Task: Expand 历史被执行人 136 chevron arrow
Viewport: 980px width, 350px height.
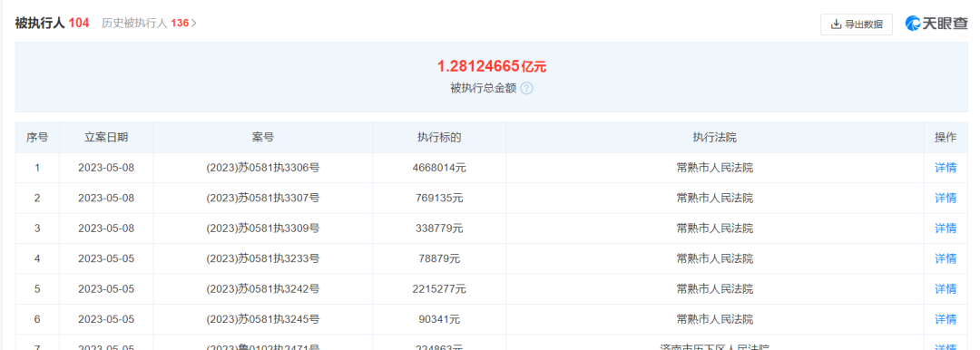Action: (194, 24)
